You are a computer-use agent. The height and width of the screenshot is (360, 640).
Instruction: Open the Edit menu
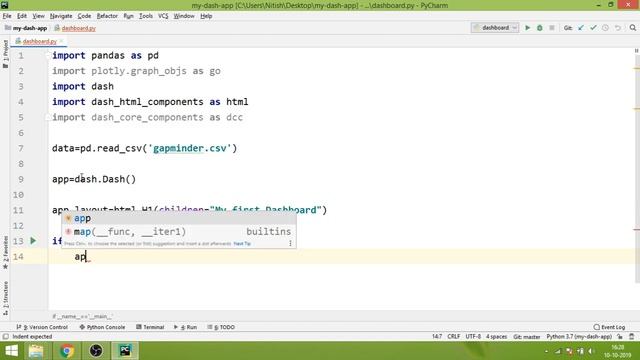point(22,16)
